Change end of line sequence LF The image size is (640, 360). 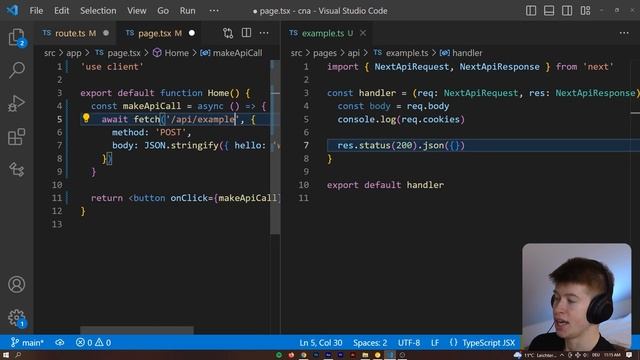(435, 343)
